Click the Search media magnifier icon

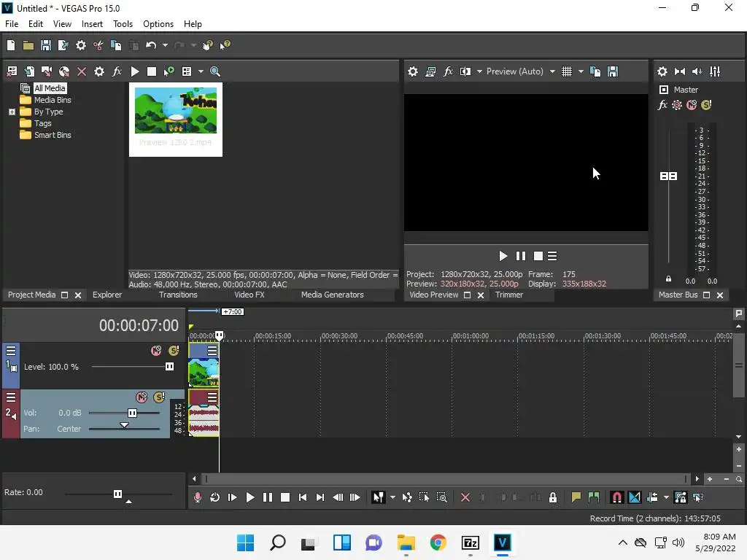coord(215,71)
